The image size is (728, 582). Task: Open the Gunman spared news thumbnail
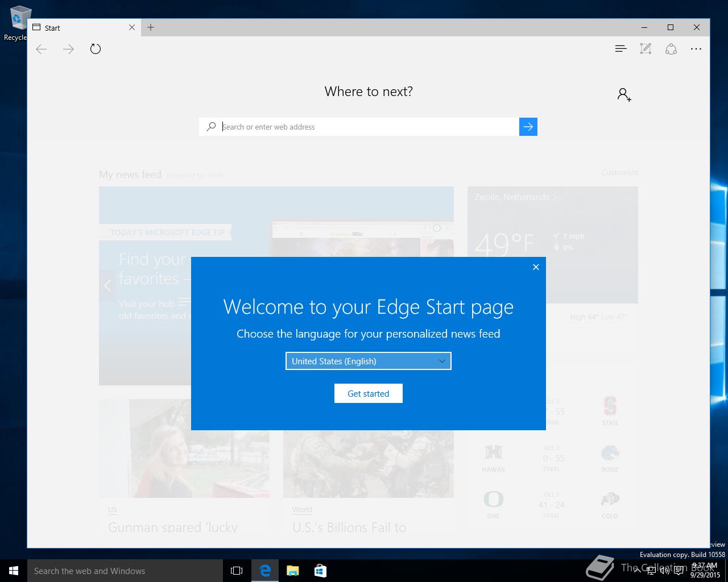pyautogui.click(x=184, y=448)
